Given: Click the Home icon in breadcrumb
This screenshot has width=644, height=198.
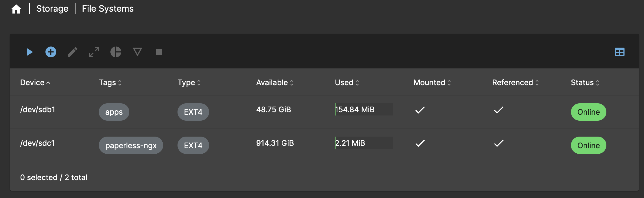Looking at the screenshot, I should point(16,9).
